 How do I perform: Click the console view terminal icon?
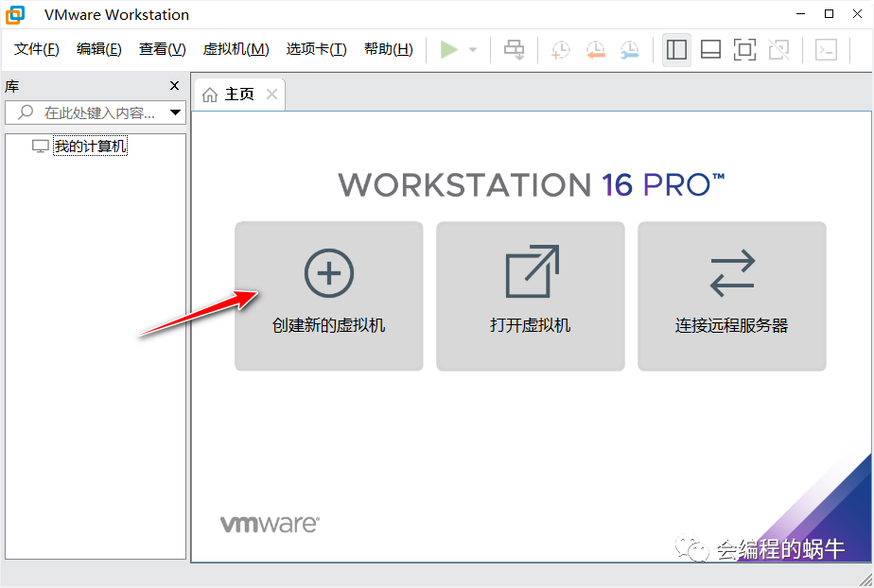point(826,49)
